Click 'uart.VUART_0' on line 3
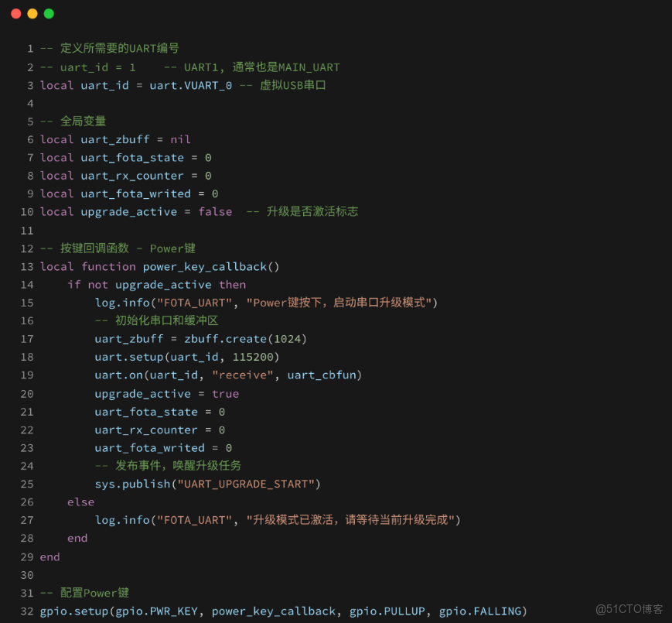 [x=191, y=86]
